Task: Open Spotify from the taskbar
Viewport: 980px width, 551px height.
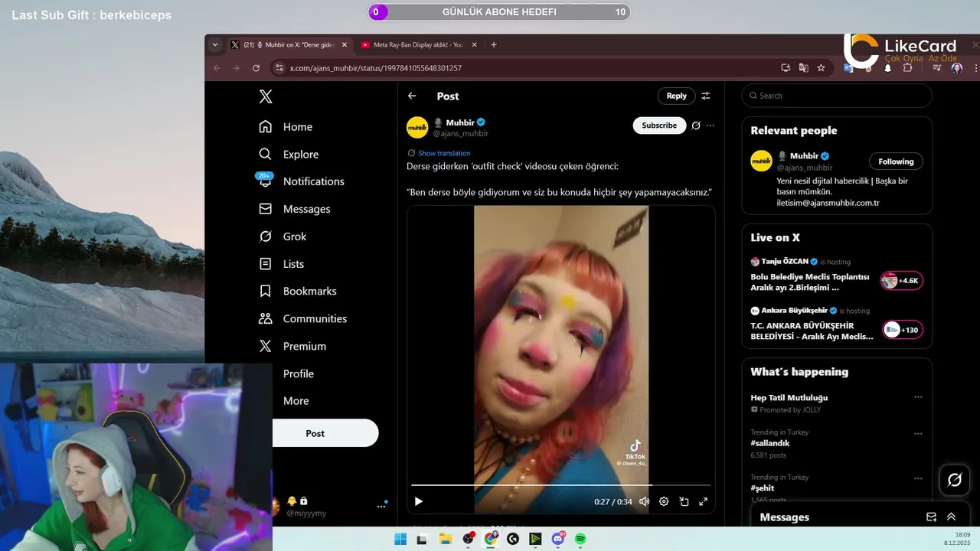Action: pyautogui.click(x=580, y=540)
